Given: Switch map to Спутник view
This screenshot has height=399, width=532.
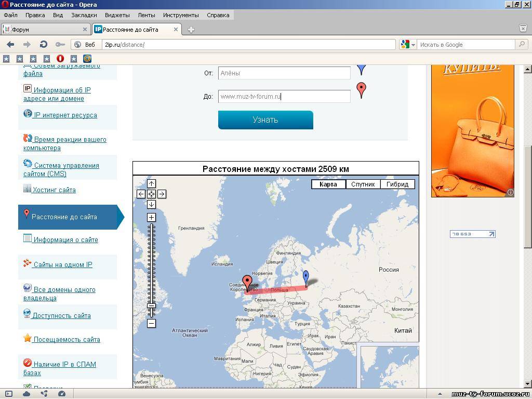Looking at the screenshot, I should click(363, 184).
